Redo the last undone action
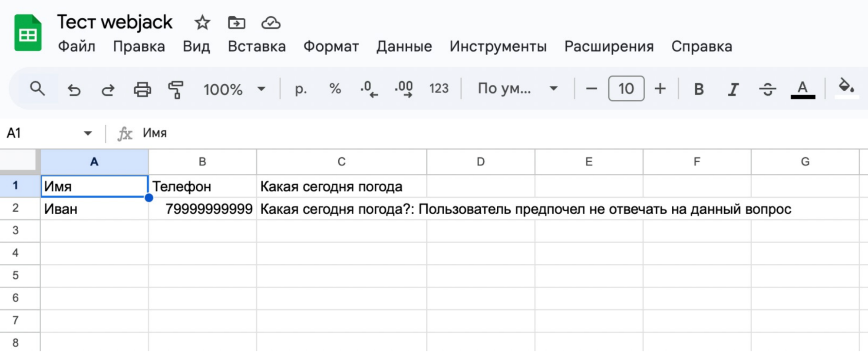The height and width of the screenshot is (355, 868). click(x=108, y=90)
